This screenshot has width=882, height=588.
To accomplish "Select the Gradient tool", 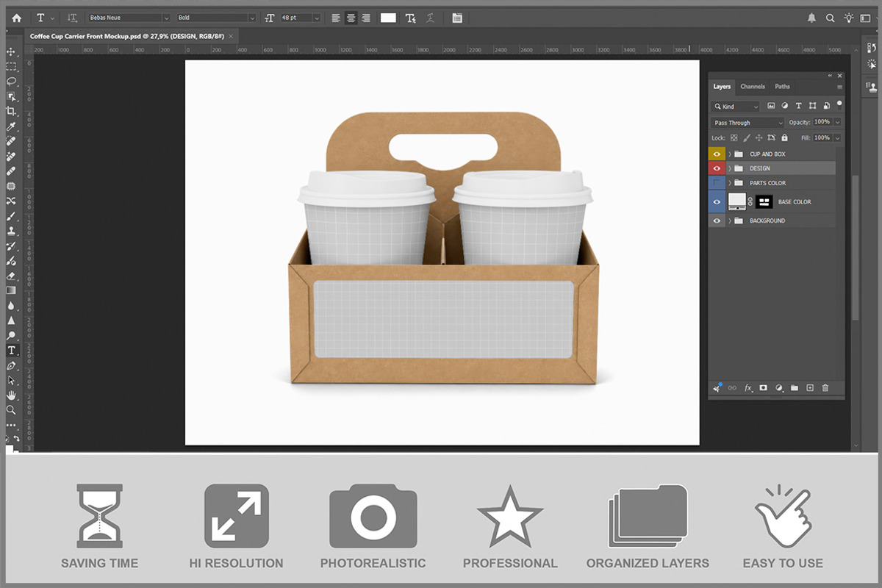I will (11, 290).
